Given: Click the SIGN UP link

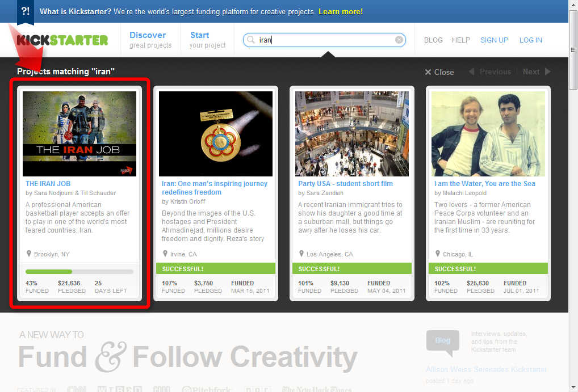Looking at the screenshot, I should click(494, 40).
